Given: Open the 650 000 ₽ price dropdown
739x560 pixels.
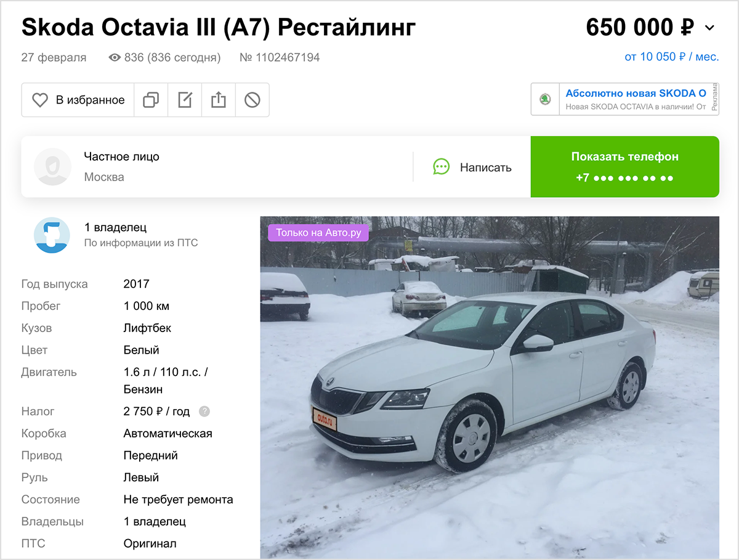Looking at the screenshot, I should (x=640, y=28).
